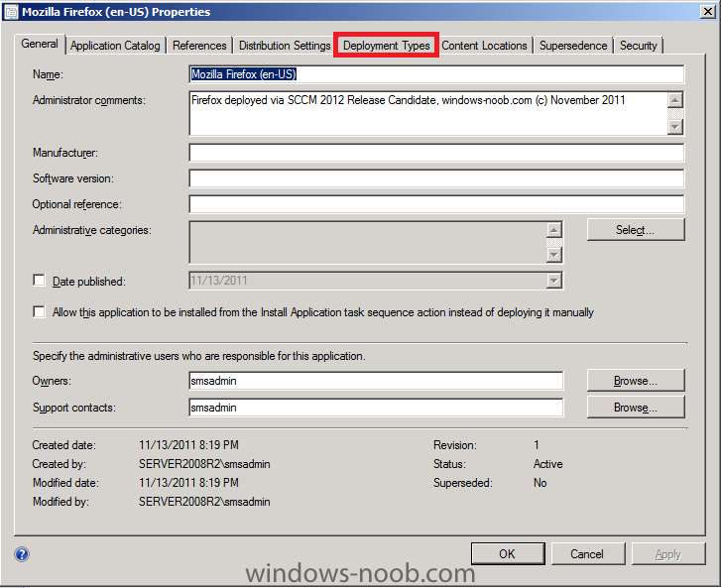Click the Modified date value
Screen dimensions: 721x588
(188, 483)
